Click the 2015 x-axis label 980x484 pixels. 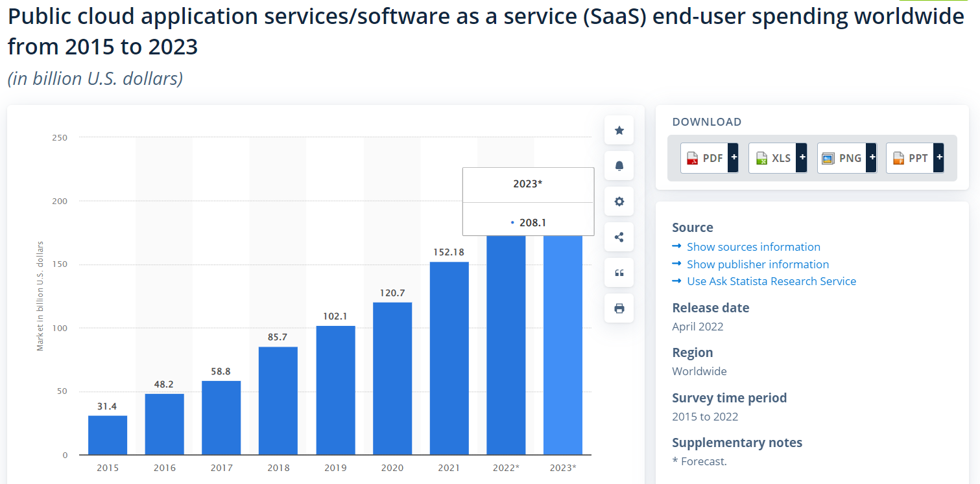108,468
